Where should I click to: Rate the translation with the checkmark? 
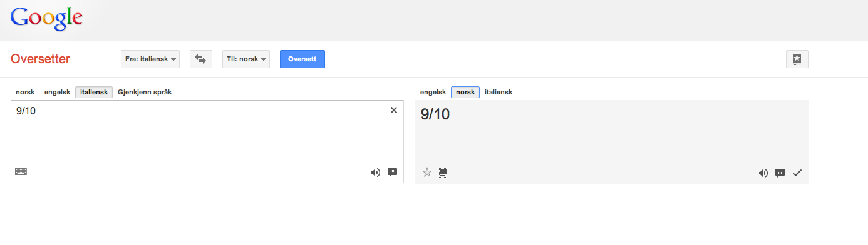(797, 173)
